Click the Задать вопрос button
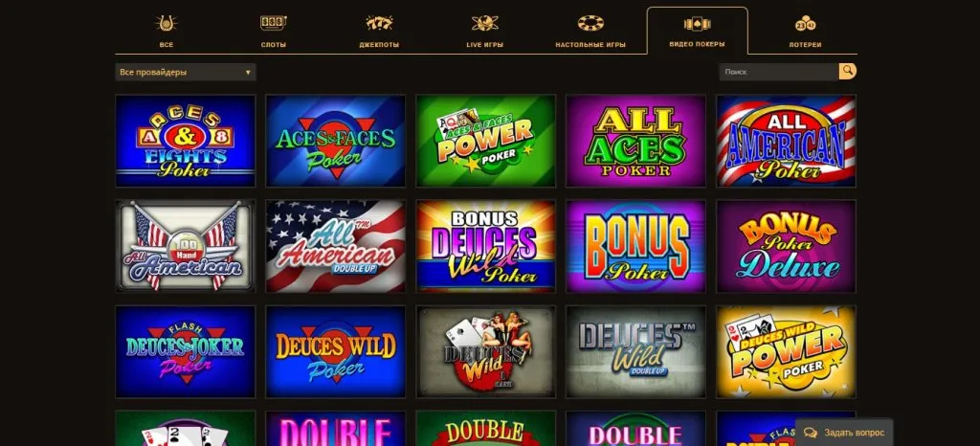 tap(844, 433)
